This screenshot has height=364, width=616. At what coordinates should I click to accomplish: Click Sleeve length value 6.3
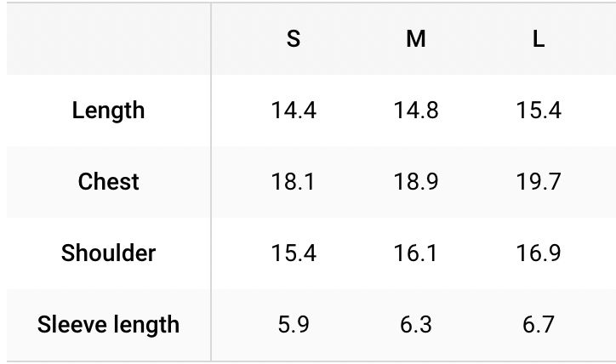[416, 325]
